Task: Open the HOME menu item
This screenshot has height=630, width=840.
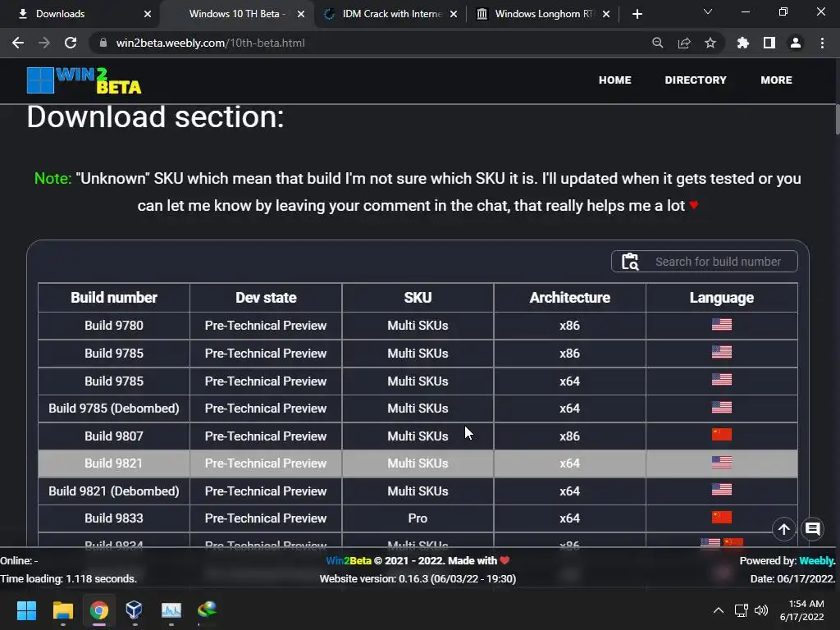Action: [x=615, y=80]
